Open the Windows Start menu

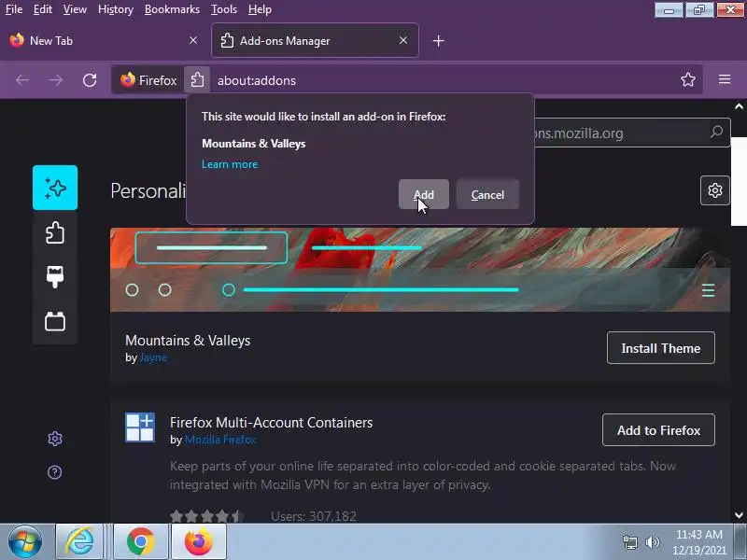click(25, 541)
